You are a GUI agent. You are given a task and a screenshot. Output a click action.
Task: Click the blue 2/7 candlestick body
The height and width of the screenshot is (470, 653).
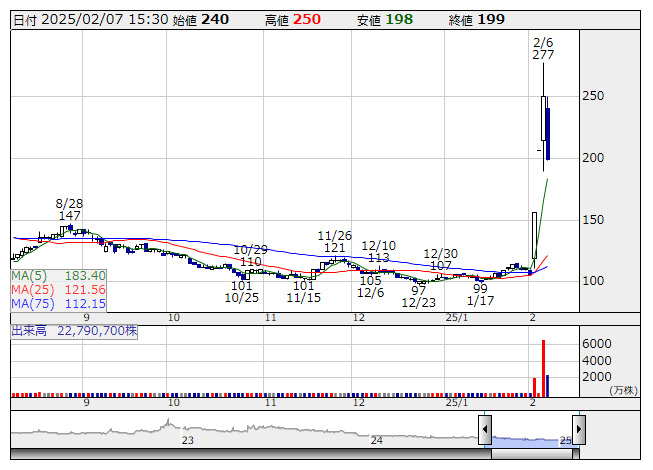(x=548, y=134)
